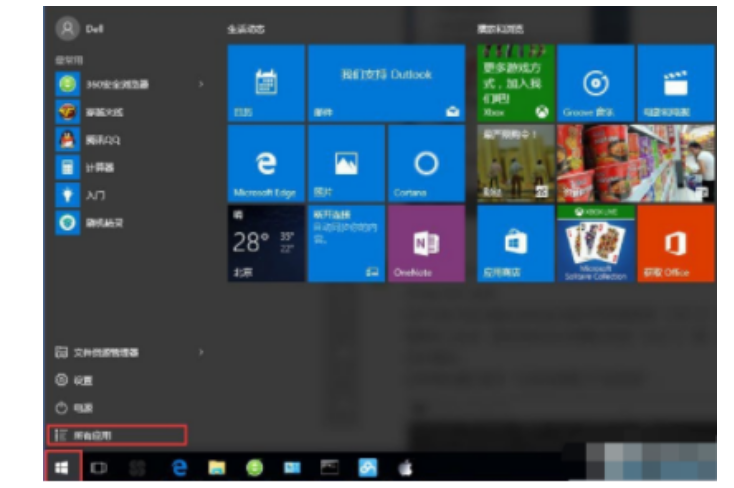
Task: Click the blue cloud icon on the taskbar
Action: 367,467
